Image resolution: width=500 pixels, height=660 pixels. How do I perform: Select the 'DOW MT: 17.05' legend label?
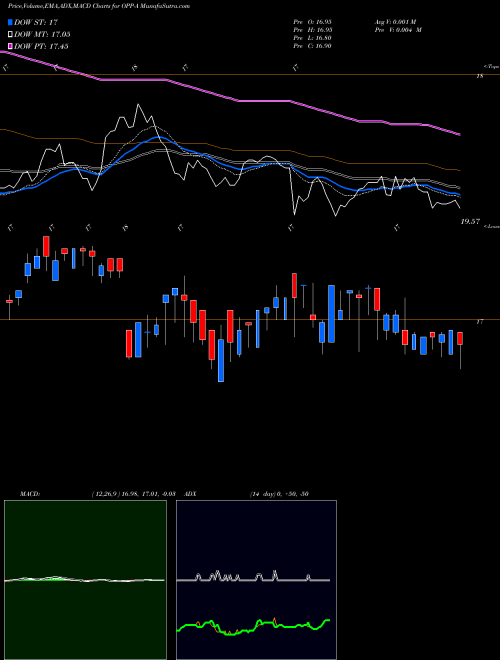coord(42,35)
